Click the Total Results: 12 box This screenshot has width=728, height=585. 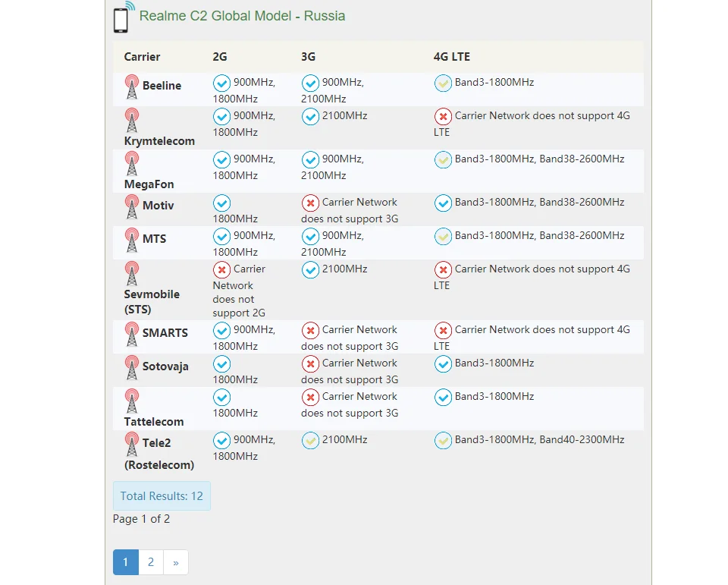click(162, 495)
